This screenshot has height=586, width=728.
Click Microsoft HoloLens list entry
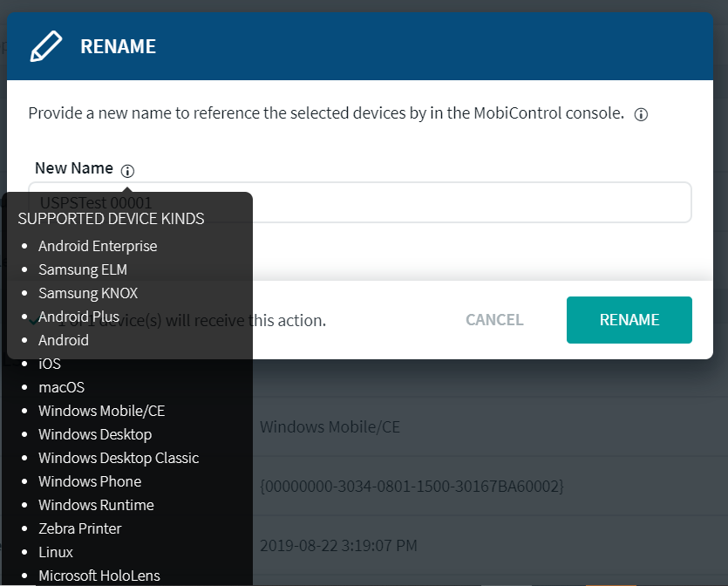pyautogui.click(x=99, y=576)
